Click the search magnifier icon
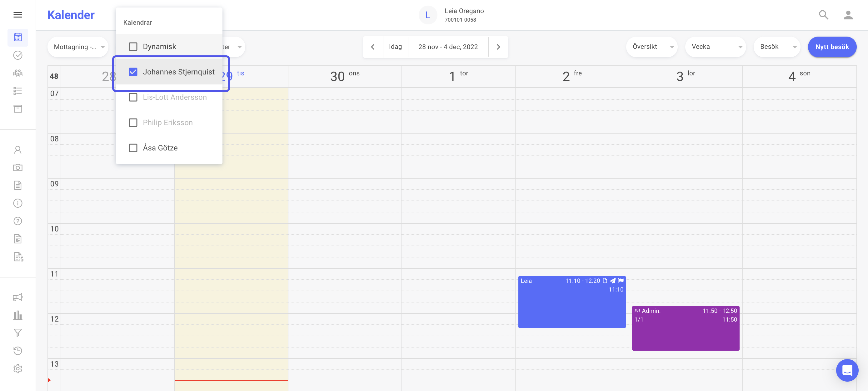The image size is (868, 391). pyautogui.click(x=824, y=15)
